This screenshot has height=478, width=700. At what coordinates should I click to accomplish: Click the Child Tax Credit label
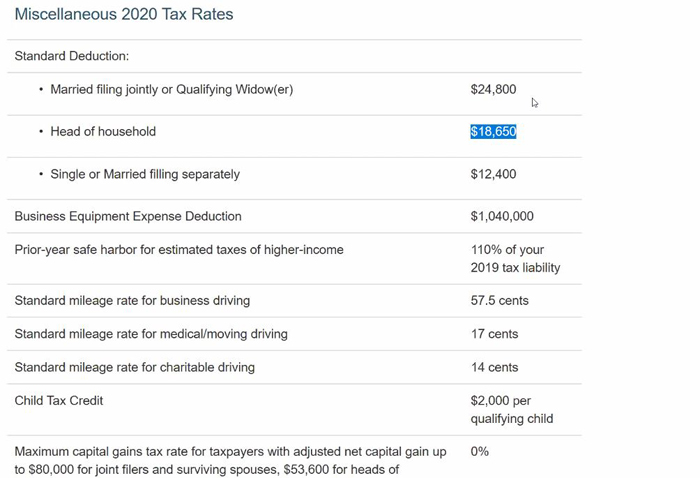pos(59,400)
